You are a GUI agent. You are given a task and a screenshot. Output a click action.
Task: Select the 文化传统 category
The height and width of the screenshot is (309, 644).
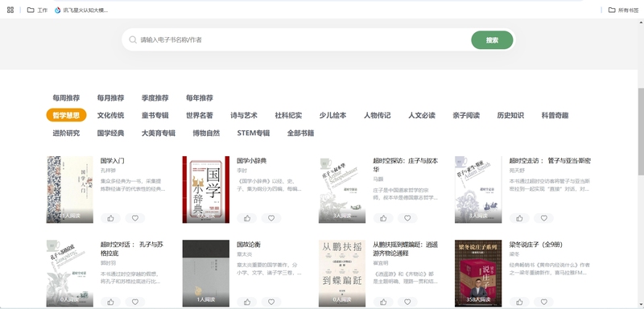[110, 115]
